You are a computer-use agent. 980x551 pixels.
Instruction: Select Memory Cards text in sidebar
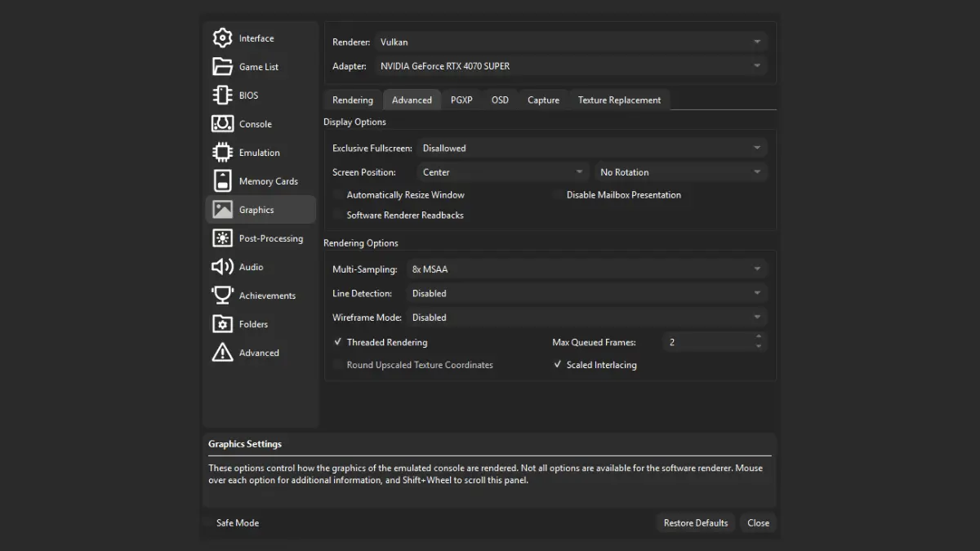[269, 181]
